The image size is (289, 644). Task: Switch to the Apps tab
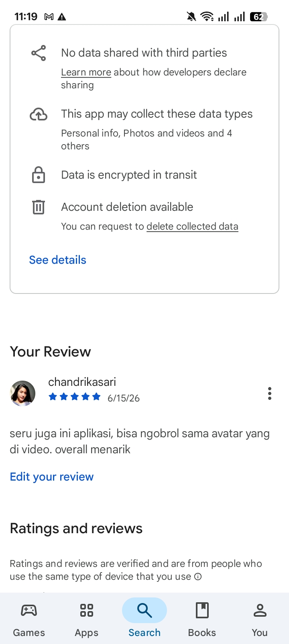[87, 618]
